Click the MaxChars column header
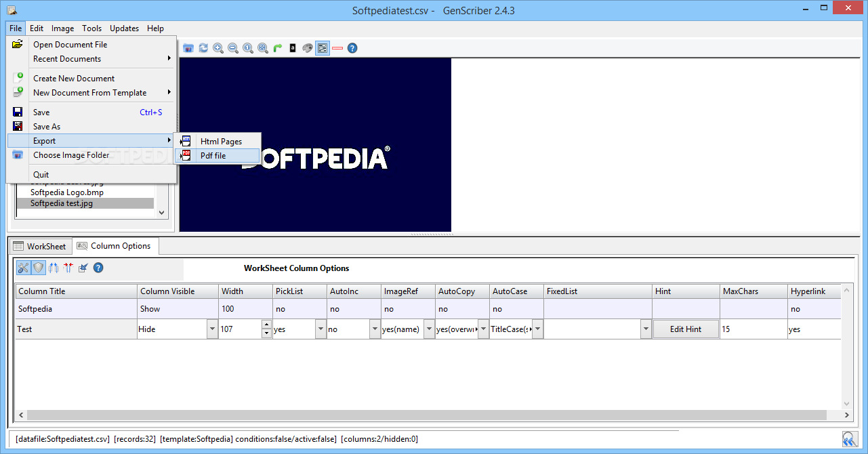868x454 pixels. [753, 291]
